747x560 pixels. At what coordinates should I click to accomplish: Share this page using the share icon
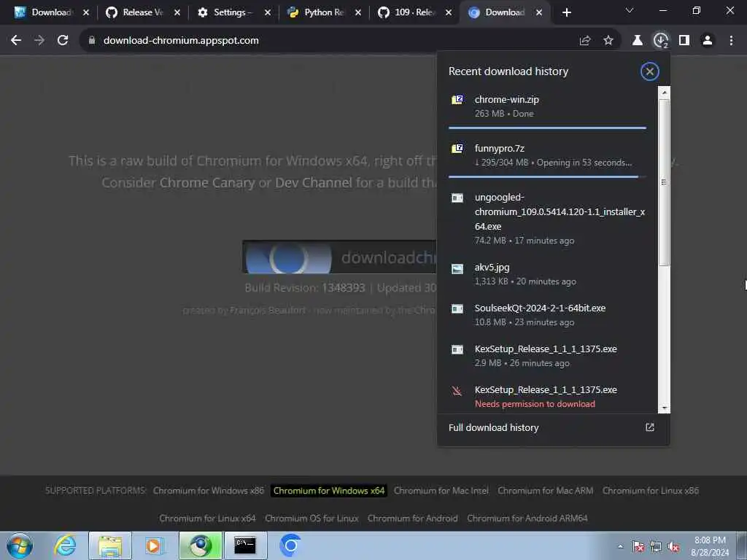pos(585,41)
